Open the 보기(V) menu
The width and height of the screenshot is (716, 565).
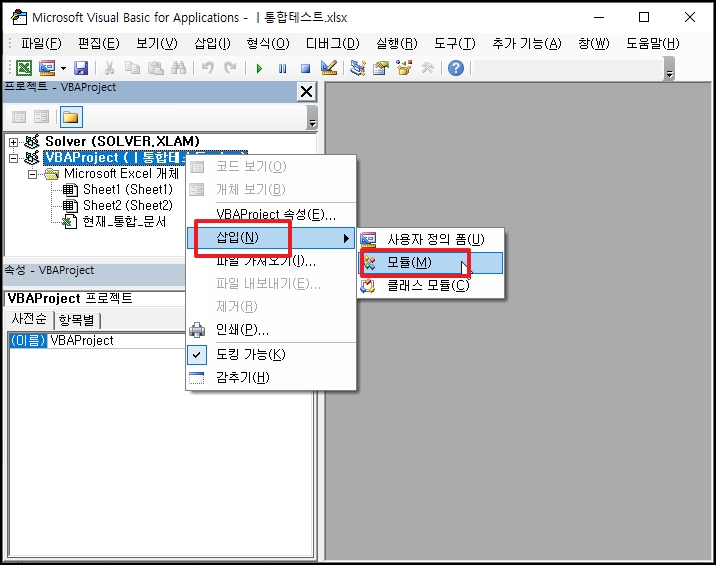[157, 43]
